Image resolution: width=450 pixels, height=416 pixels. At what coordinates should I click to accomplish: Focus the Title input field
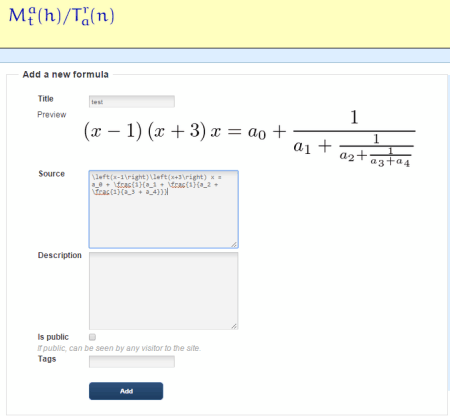point(132,102)
